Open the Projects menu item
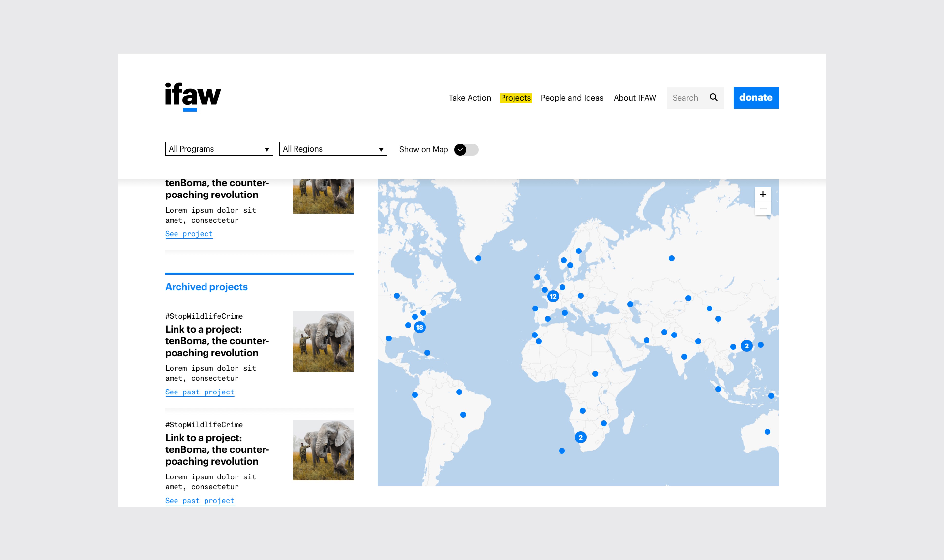Viewport: 944px width, 560px height. pos(516,98)
